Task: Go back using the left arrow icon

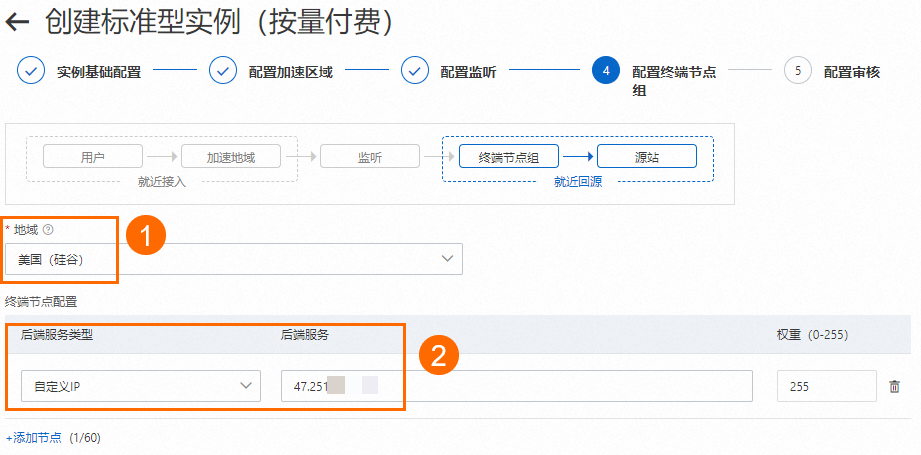Action: [18, 22]
